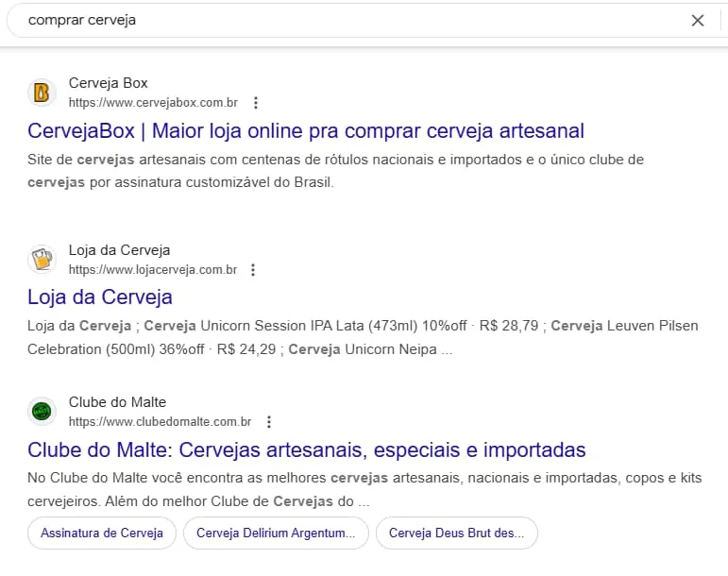
Task: Click the 'Cerveja Box' site name
Action: pos(109,83)
